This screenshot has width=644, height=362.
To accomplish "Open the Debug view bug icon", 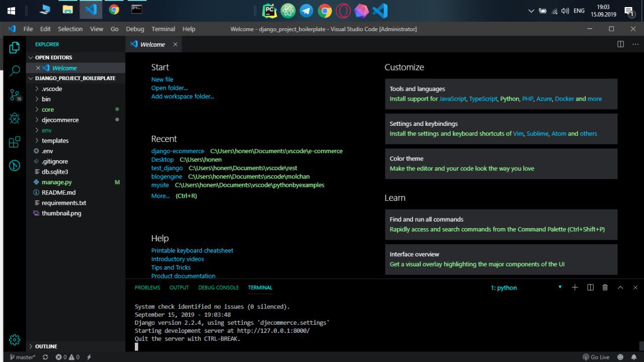I will pos(15,118).
